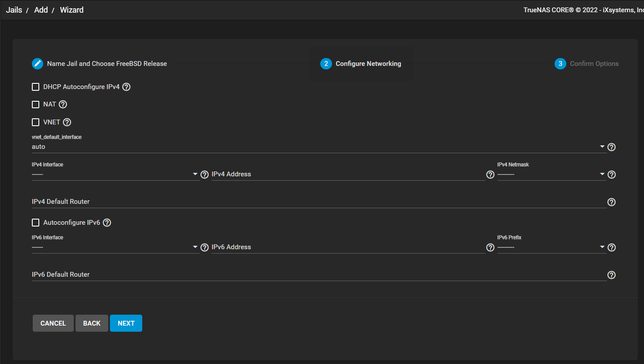Tick the NAT checkbox

(x=36, y=104)
